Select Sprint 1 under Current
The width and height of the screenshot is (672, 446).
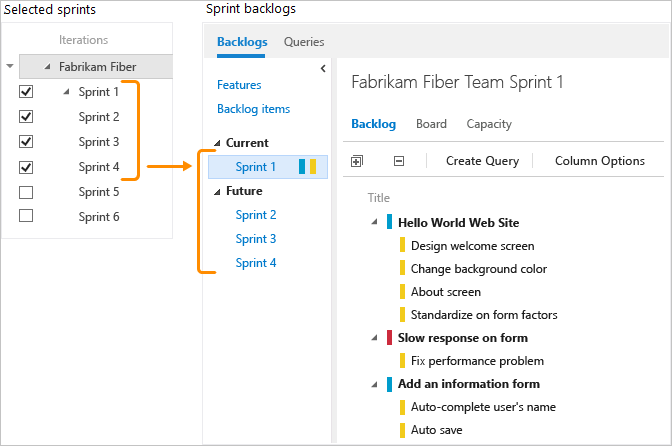[268, 167]
